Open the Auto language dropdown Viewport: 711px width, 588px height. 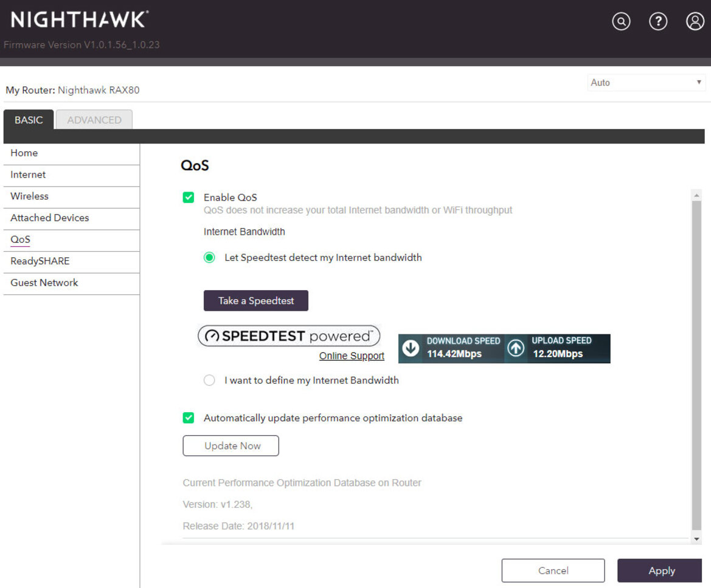click(x=646, y=83)
